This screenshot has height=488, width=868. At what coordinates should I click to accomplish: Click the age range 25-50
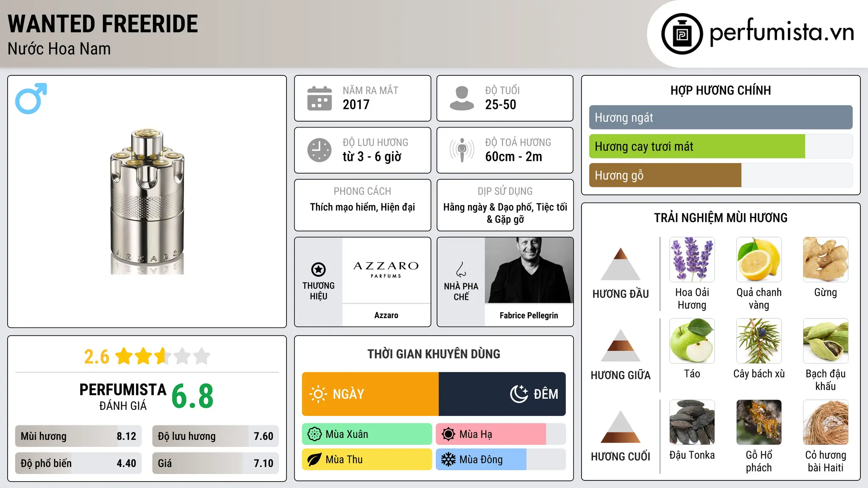click(501, 105)
